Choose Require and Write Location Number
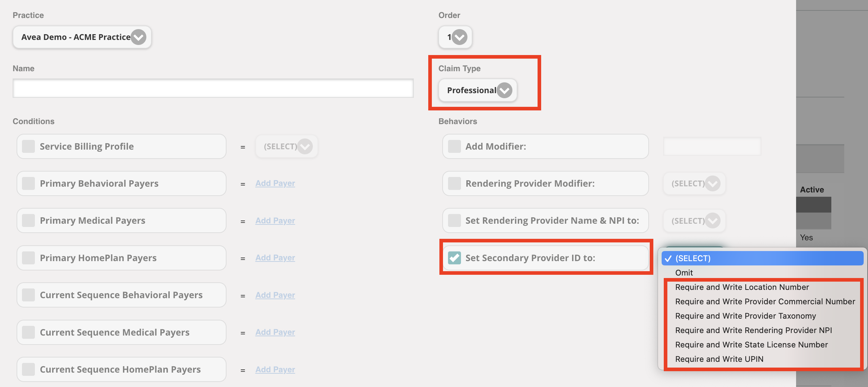 pyautogui.click(x=742, y=287)
